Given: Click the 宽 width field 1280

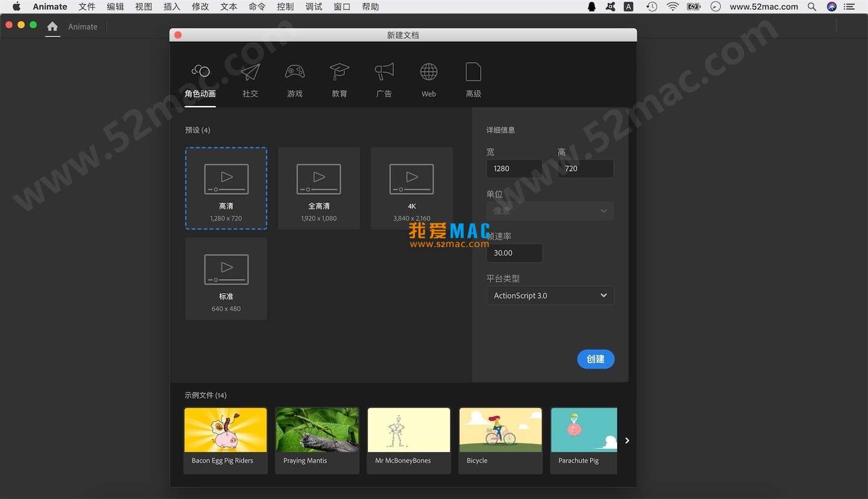Looking at the screenshot, I should [514, 169].
